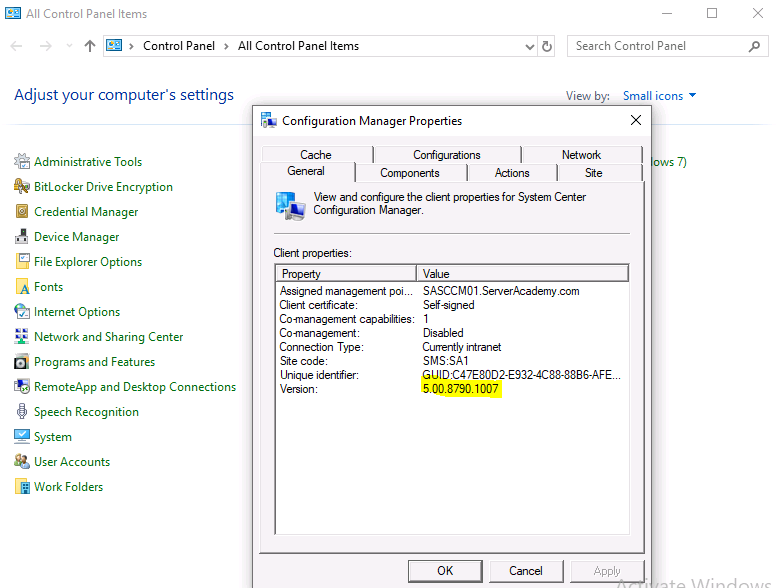
Task: Go forward with the Forward arrow
Action: coord(46,46)
